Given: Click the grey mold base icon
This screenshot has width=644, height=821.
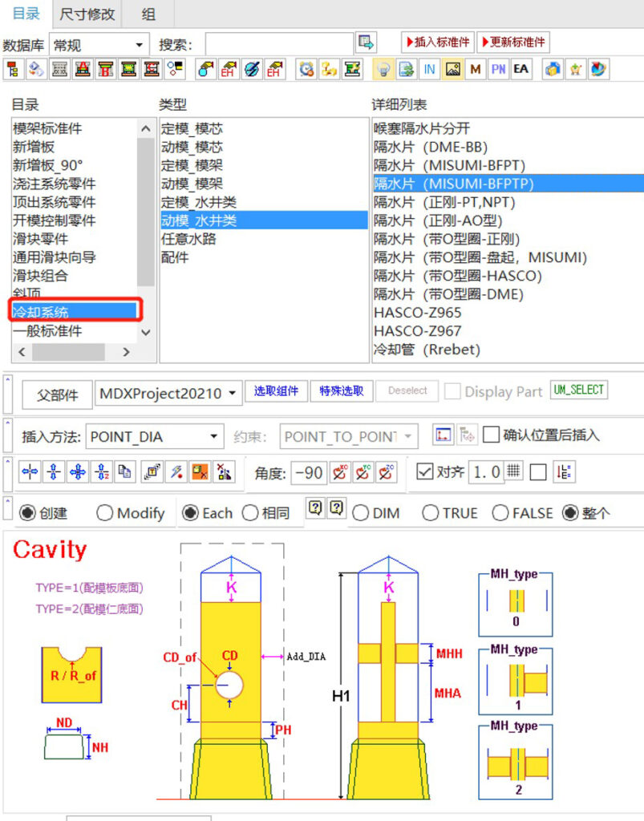Looking at the screenshot, I should point(59,69).
